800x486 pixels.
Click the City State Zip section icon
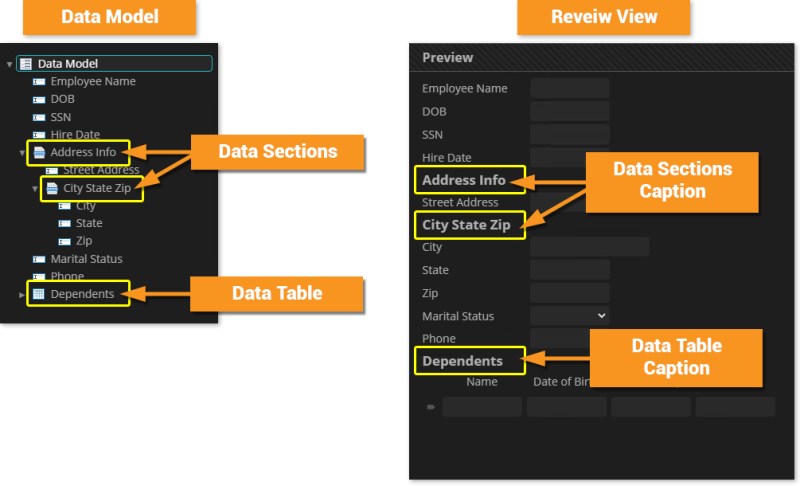51,188
